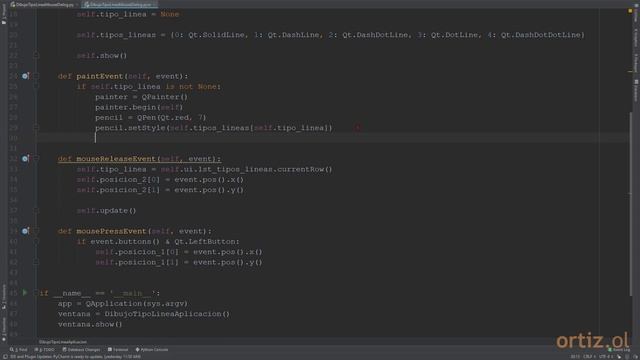This screenshot has width=640, height=360.
Task: Click override gutter icon beside paintEvent
Action: coord(25,76)
